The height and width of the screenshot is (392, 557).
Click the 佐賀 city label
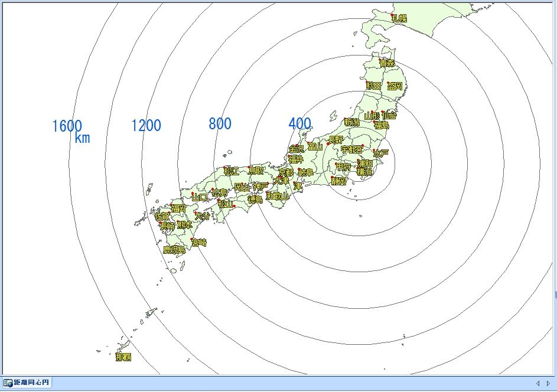coord(162,216)
